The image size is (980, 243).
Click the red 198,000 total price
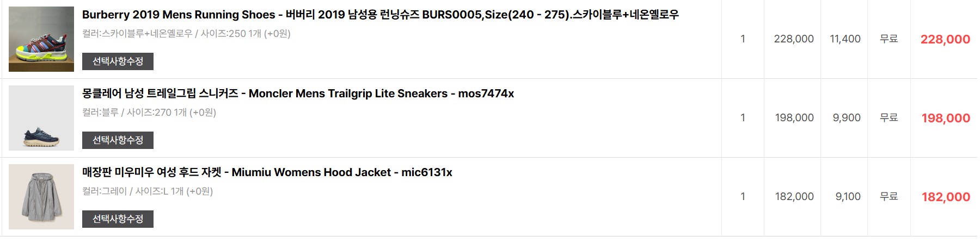click(946, 118)
